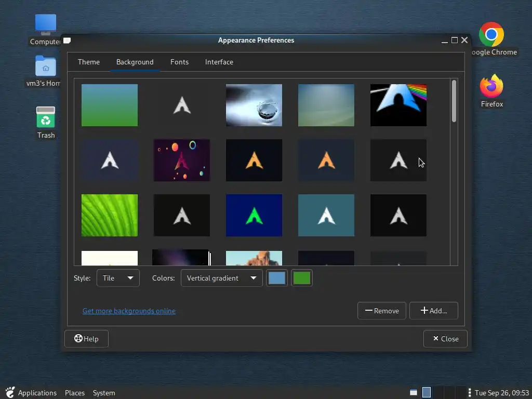The image size is (532, 399).
Task: Select the teal background white Arch logo wallpaper
Action: pyautogui.click(x=326, y=215)
